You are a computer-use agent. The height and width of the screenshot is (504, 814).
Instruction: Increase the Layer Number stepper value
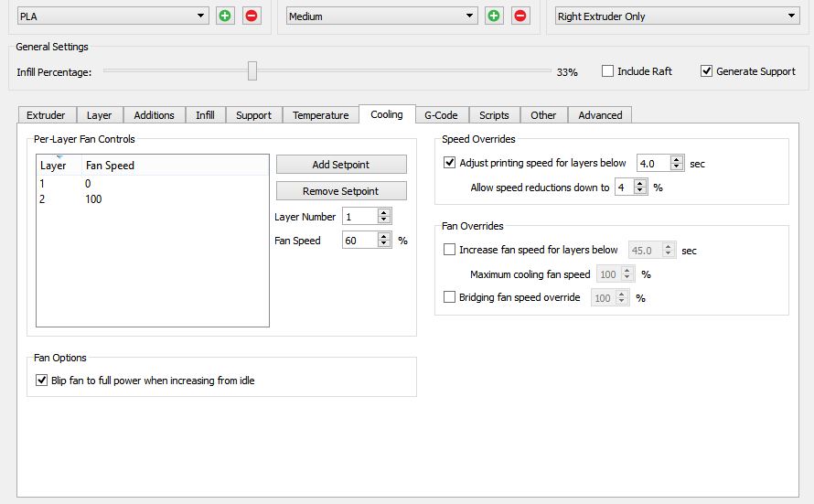click(384, 213)
